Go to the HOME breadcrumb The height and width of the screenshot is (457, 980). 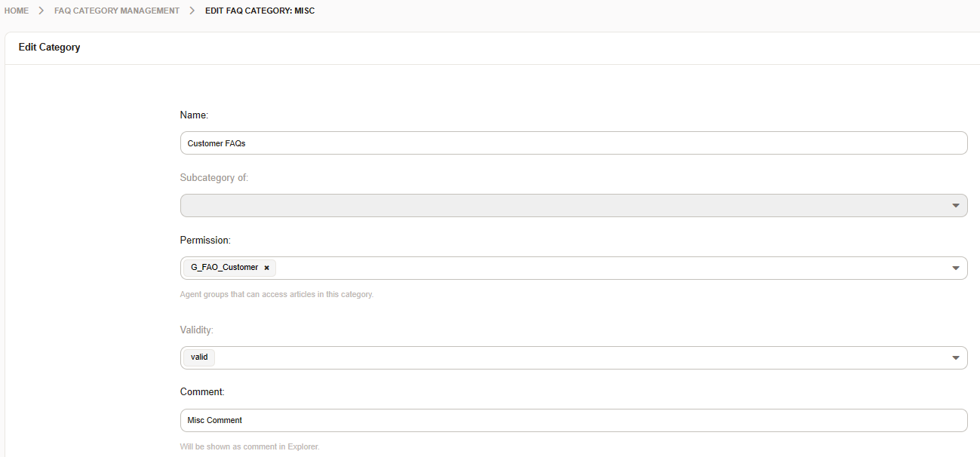(16, 11)
